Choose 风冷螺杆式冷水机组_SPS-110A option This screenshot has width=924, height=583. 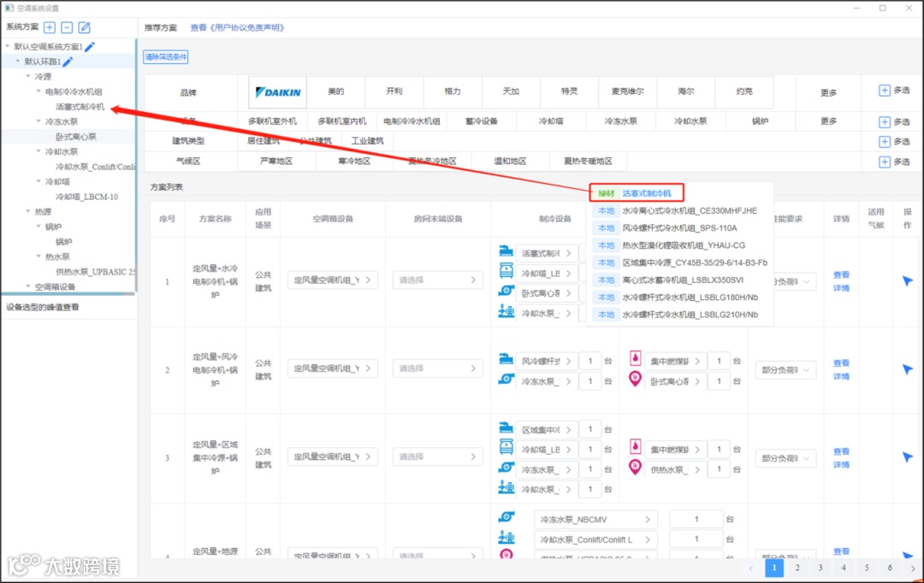[x=679, y=228]
